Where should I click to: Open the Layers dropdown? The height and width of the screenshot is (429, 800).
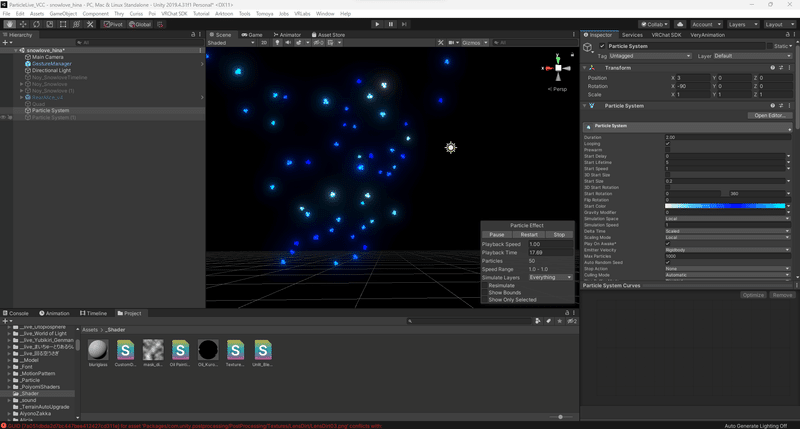pyautogui.click(x=742, y=24)
